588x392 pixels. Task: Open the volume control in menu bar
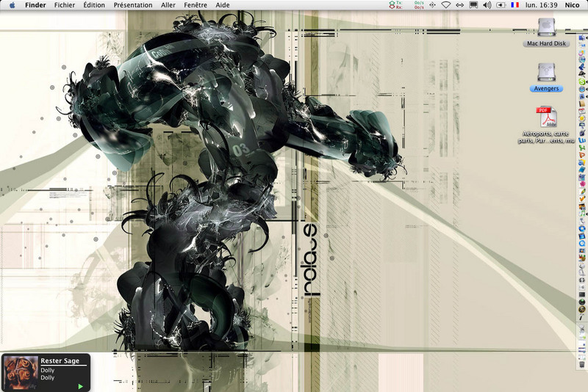point(487,5)
